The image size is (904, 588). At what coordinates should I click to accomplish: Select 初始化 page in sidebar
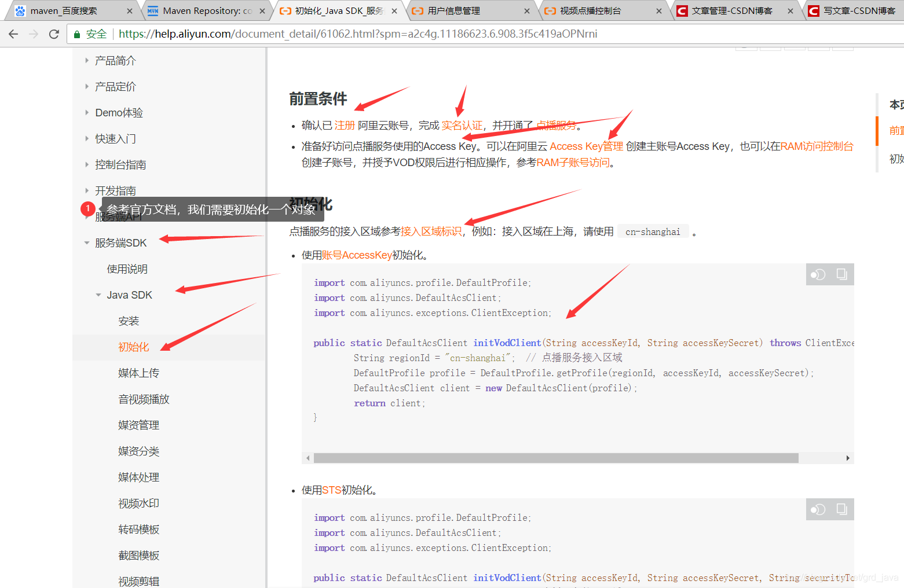[134, 347]
